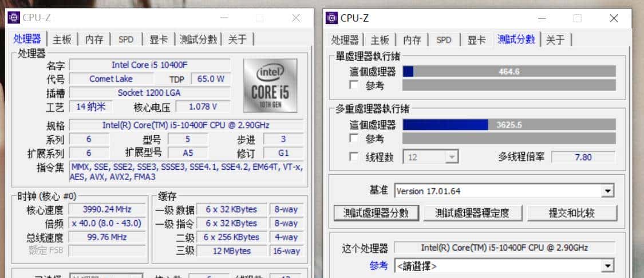Screen dimensions: 644x278
Task: Click the empty multi-thread reference bar
Action: click(x=509, y=138)
